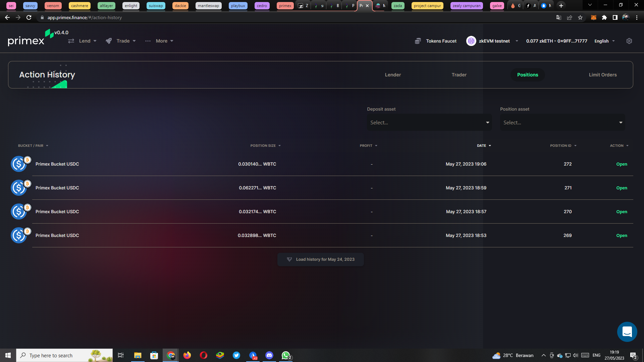The height and width of the screenshot is (362, 644).
Task: Open a new browser tab
Action: [x=561, y=6]
